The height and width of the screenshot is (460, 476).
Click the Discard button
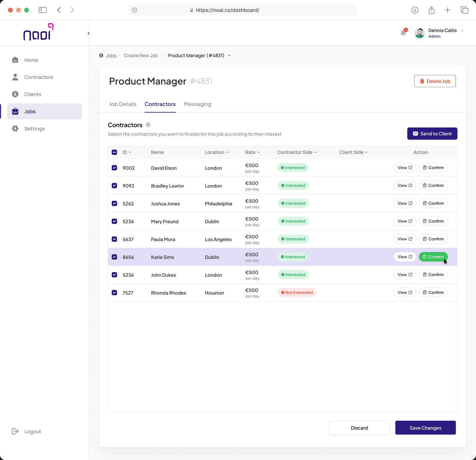point(359,428)
